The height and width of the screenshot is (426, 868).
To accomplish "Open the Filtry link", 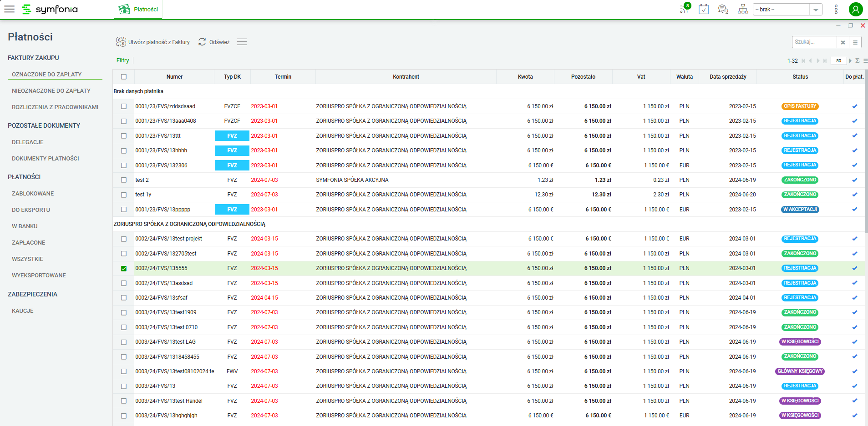I will coord(123,60).
